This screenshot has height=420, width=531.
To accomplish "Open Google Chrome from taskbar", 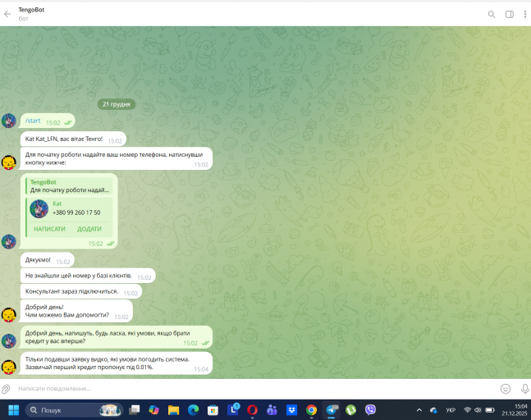I will 311,410.
